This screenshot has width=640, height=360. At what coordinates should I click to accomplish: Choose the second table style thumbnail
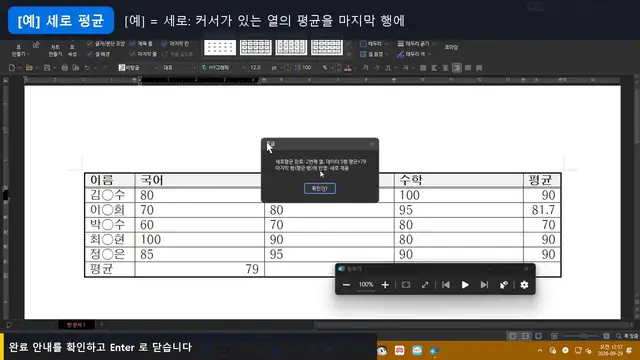[256, 47]
